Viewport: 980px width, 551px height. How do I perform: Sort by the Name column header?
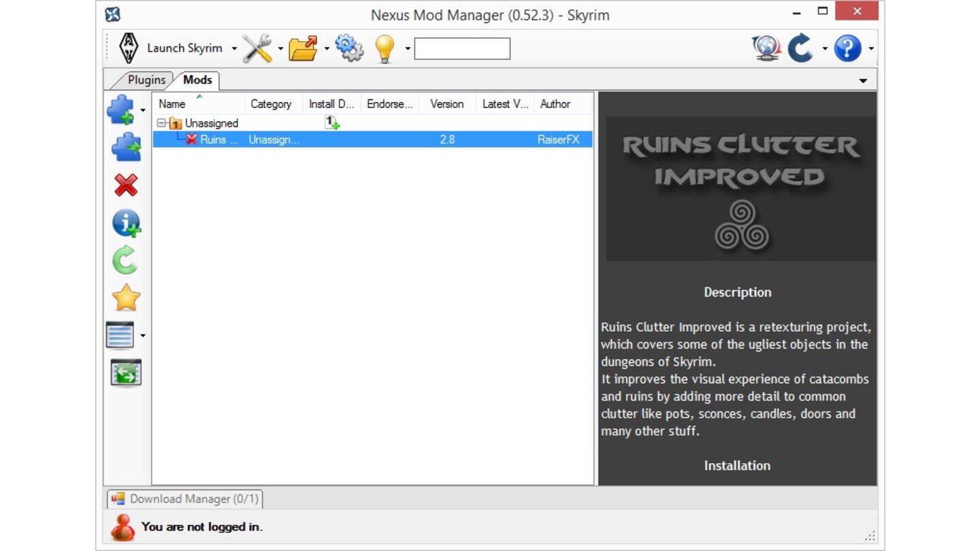click(x=199, y=104)
